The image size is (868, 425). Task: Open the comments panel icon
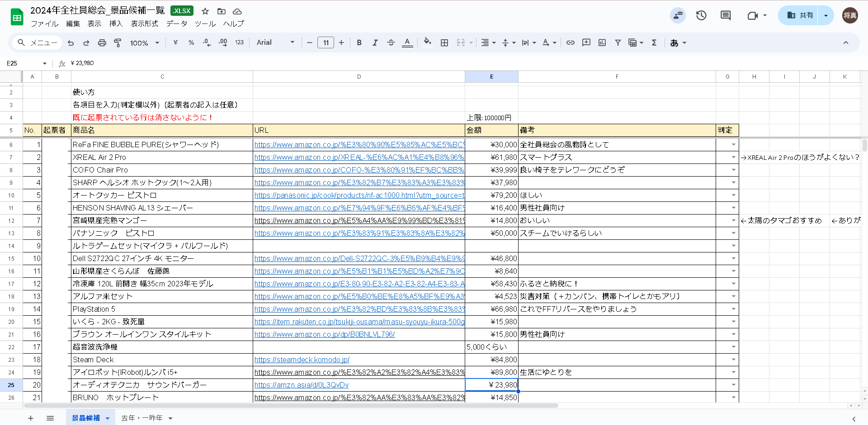(726, 15)
